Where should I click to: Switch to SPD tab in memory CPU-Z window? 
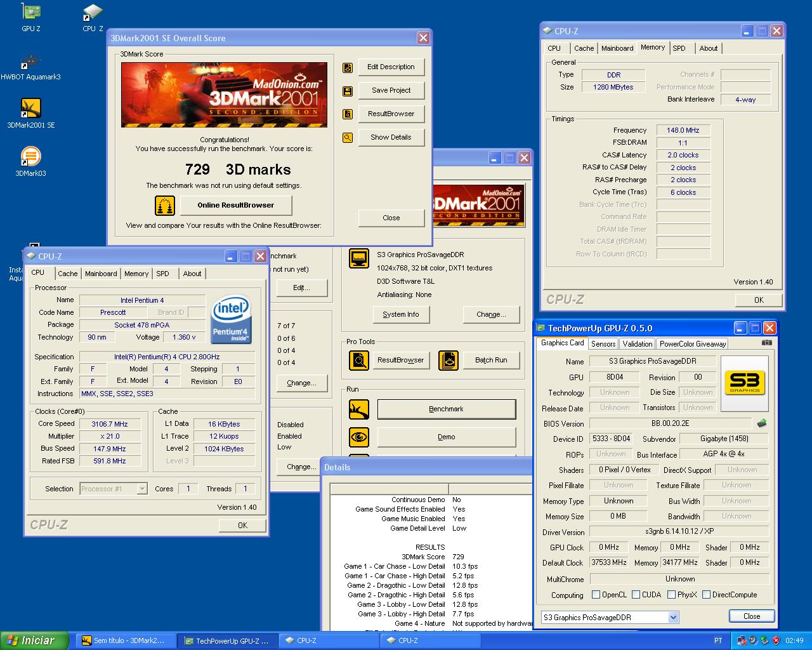pos(679,48)
